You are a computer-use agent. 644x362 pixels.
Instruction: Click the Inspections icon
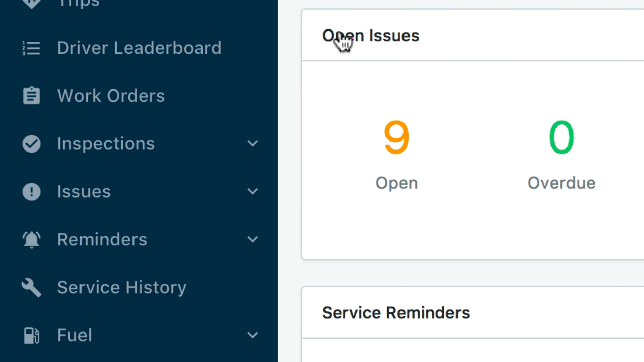click(x=30, y=143)
